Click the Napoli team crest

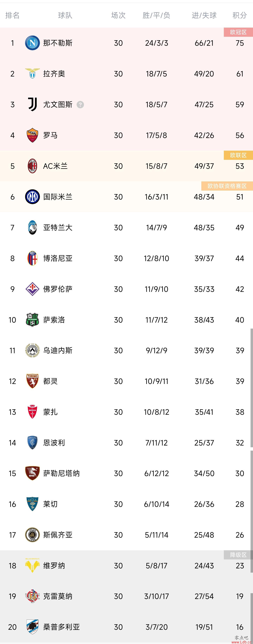coord(33,43)
